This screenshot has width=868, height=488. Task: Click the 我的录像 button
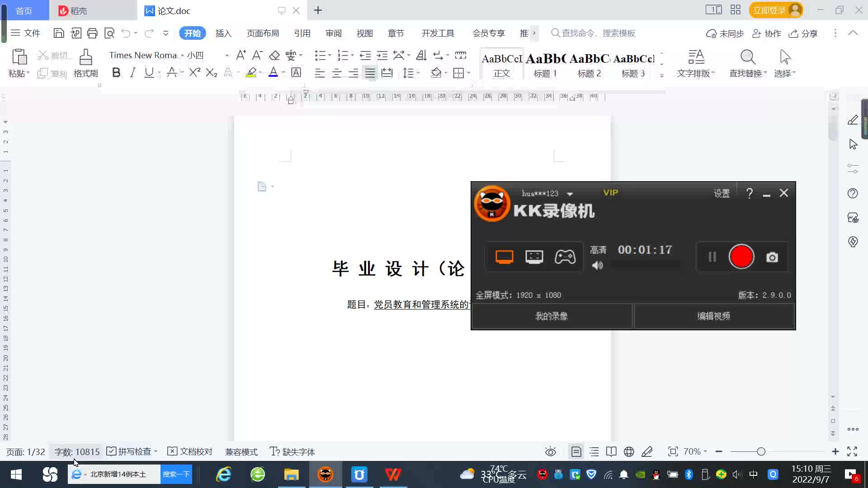click(x=551, y=316)
